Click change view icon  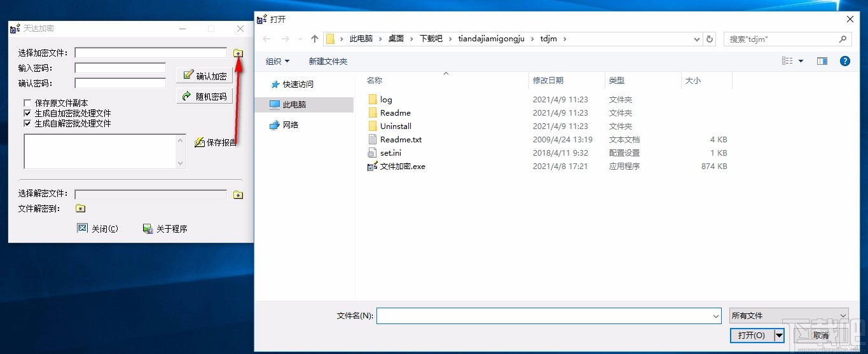(787, 61)
